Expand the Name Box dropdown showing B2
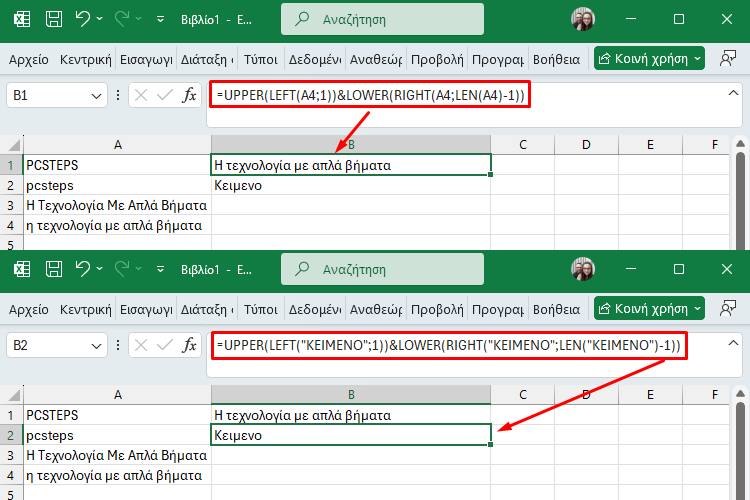The image size is (750, 500). (x=96, y=345)
